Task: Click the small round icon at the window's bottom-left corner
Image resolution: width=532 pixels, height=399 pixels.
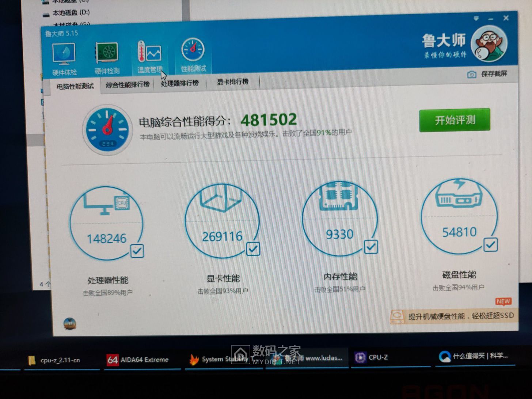Action: [x=70, y=323]
